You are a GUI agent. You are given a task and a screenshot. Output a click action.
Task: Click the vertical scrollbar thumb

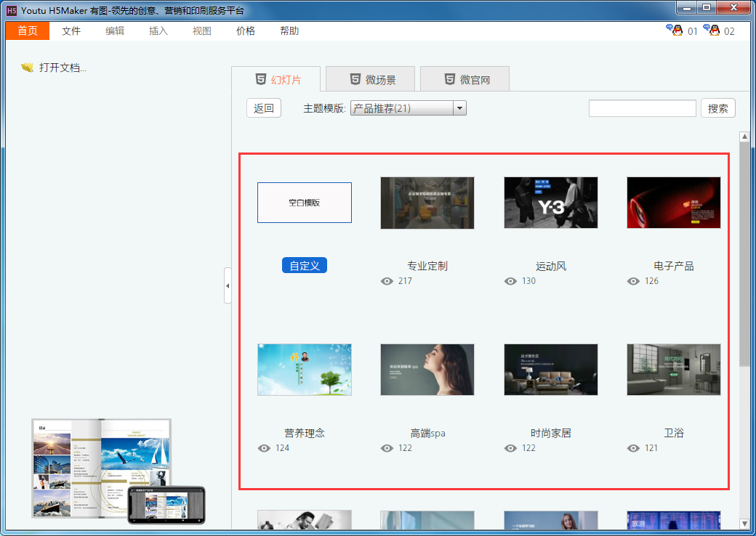click(744, 253)
